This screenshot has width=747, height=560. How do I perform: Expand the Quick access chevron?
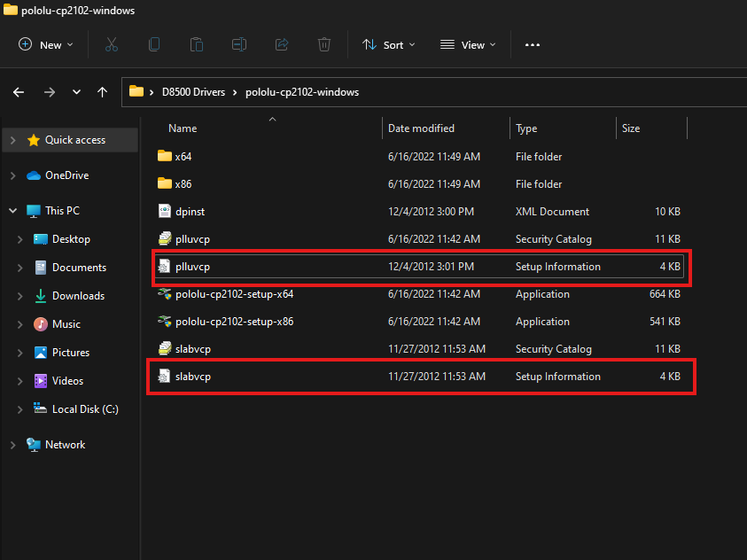[x=12, y=140]
